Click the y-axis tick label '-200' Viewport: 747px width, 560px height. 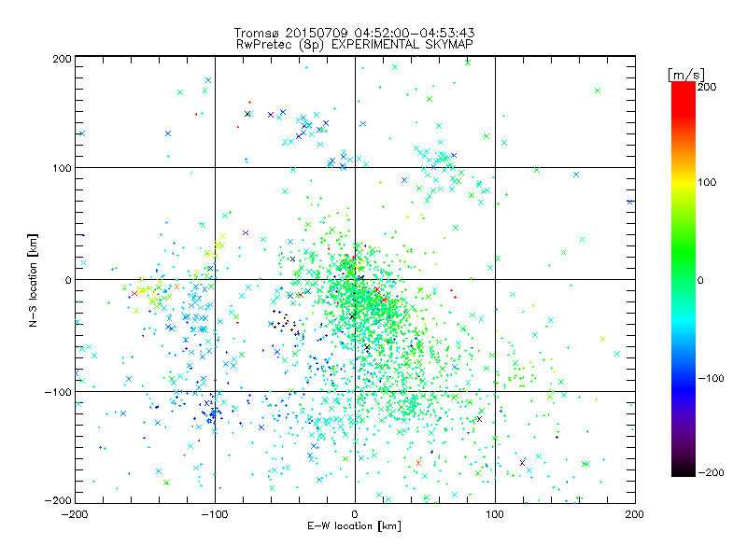(x=58, y=500)
